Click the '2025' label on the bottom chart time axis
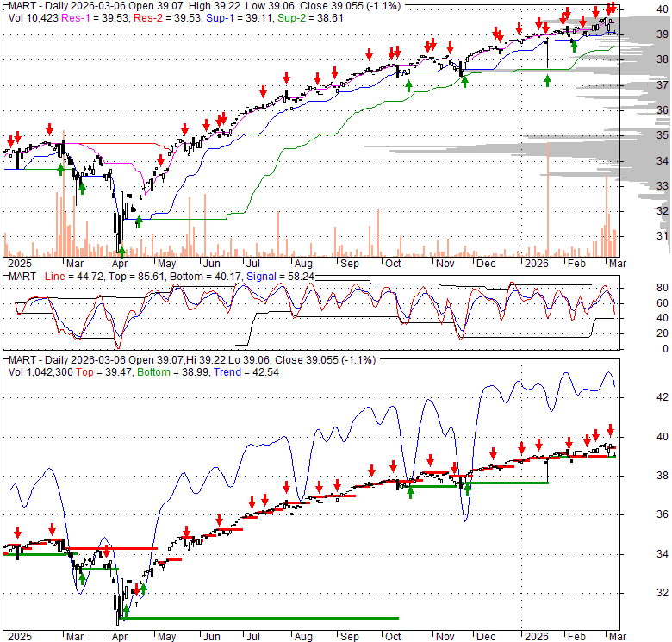The width and height of the screenshot is (672, 642). click(20, 637)
